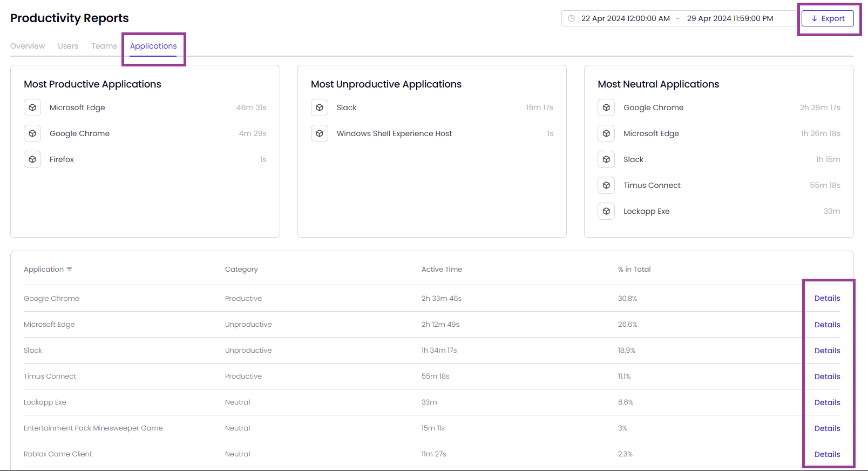
Task: Click the start date 22 Apr 2024 field
Action: [x=625, y=18]
